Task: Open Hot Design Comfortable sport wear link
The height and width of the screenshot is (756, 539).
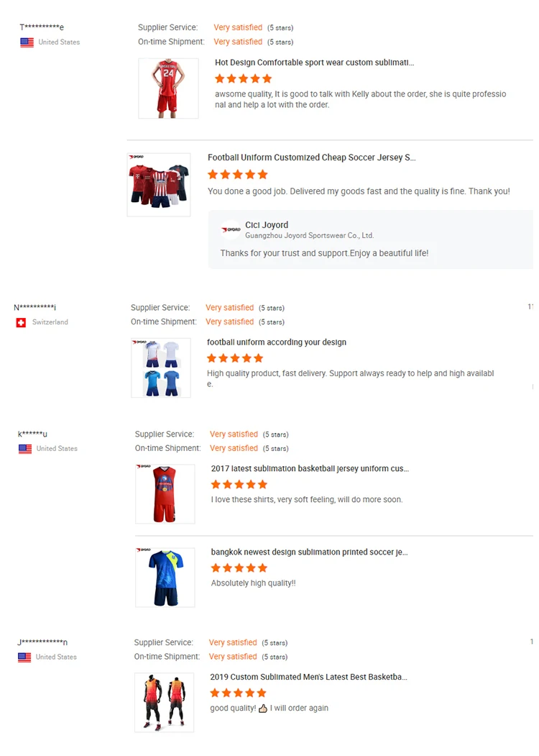Action: (314, 63)
